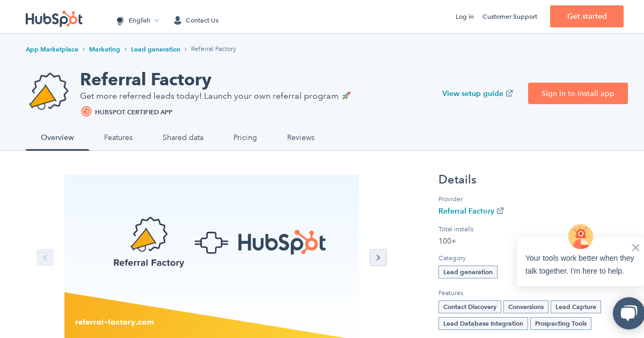Image resolution: width=644 pixels, height=338 pixels.
Task: Dismiss the chat popup with the X
Action: [635, 248]
